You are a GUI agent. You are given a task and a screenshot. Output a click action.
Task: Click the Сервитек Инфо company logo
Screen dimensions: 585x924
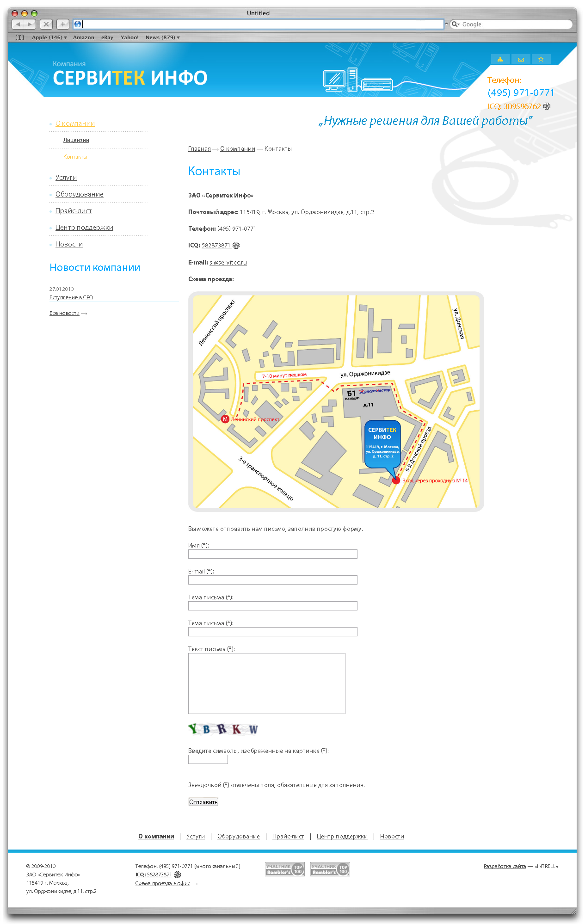coord(130,74)
